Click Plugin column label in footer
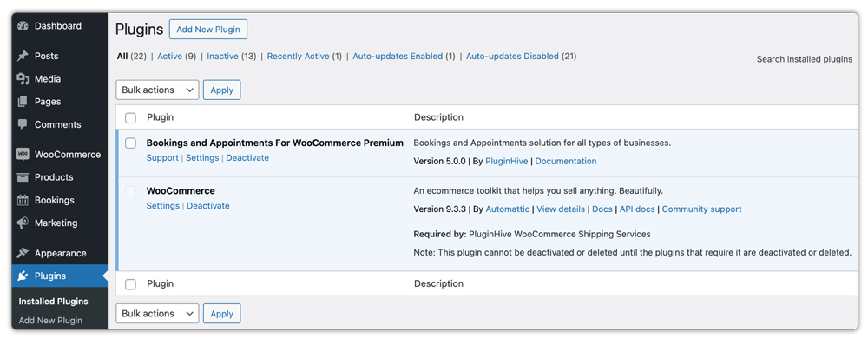Viewport: 868px width, 339px height. [x=160, y=283]
